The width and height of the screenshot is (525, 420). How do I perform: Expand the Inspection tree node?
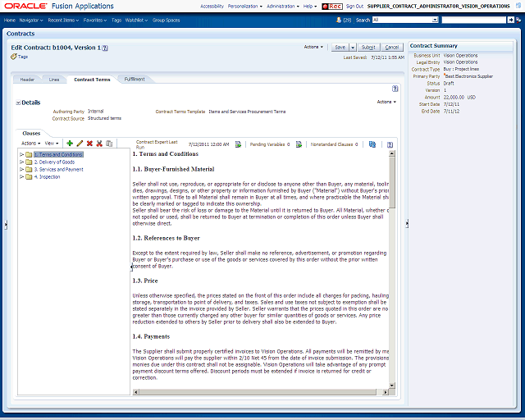22,176
